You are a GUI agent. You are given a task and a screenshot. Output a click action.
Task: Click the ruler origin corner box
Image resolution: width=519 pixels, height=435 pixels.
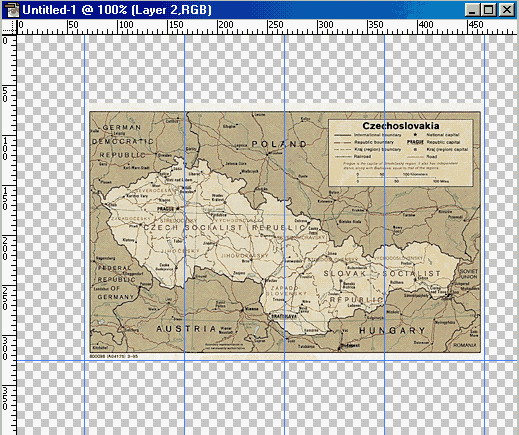[9, 27]
